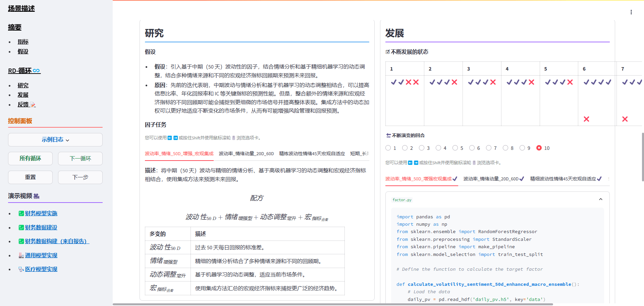This screenshot has height=306, width=644.
Task: Open the three-dot options menu
Action: pos(631,12)
